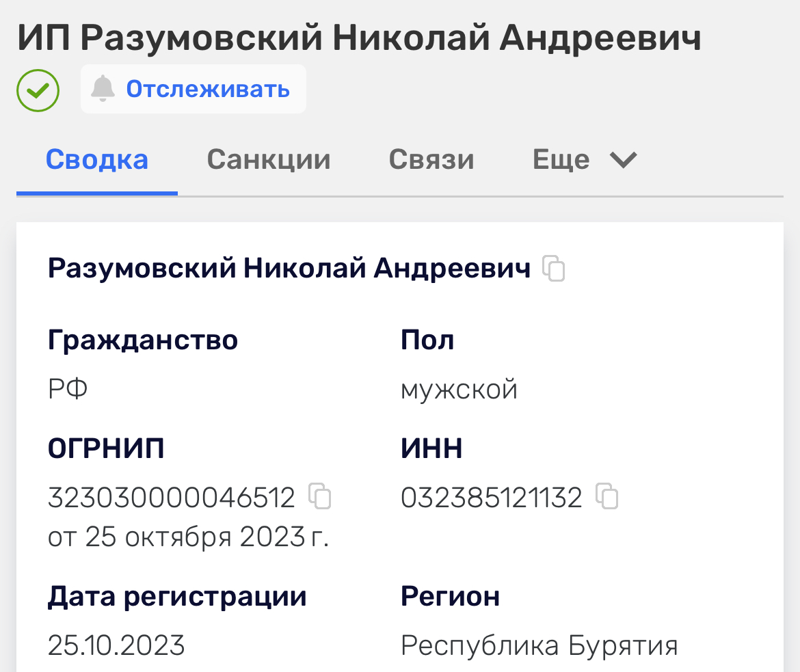Screen dimensions: 800x672
Task: Click the bell notification icon
Action: [x=104, y=88]
